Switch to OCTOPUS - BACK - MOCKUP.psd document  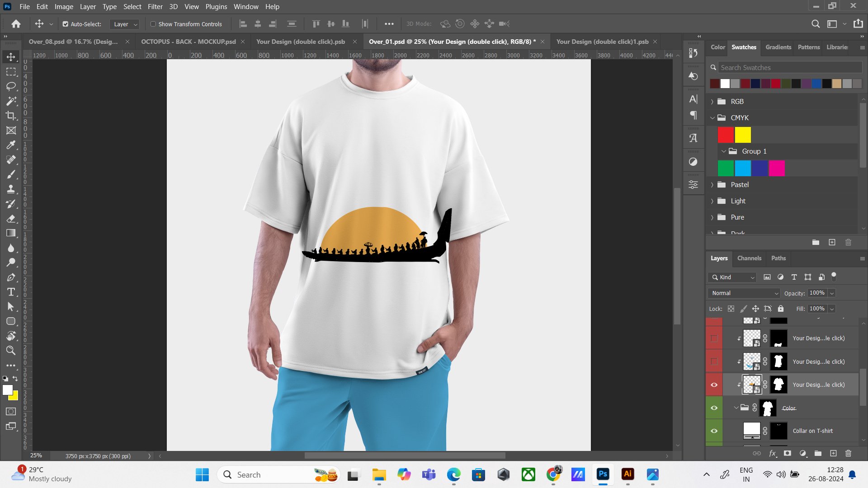tap(188, 42)
